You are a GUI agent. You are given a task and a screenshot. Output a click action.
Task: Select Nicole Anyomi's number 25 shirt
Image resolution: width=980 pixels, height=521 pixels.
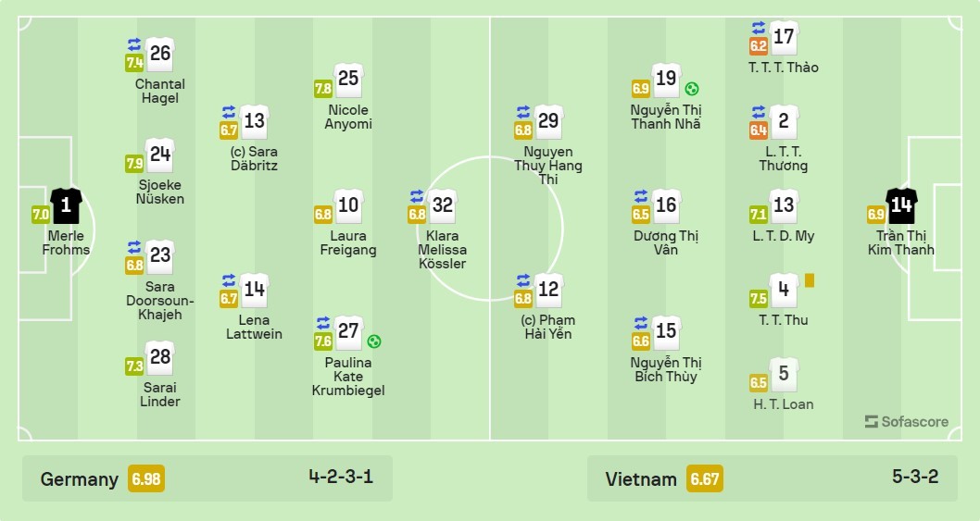pyautogui.click(x=348, y=80)
